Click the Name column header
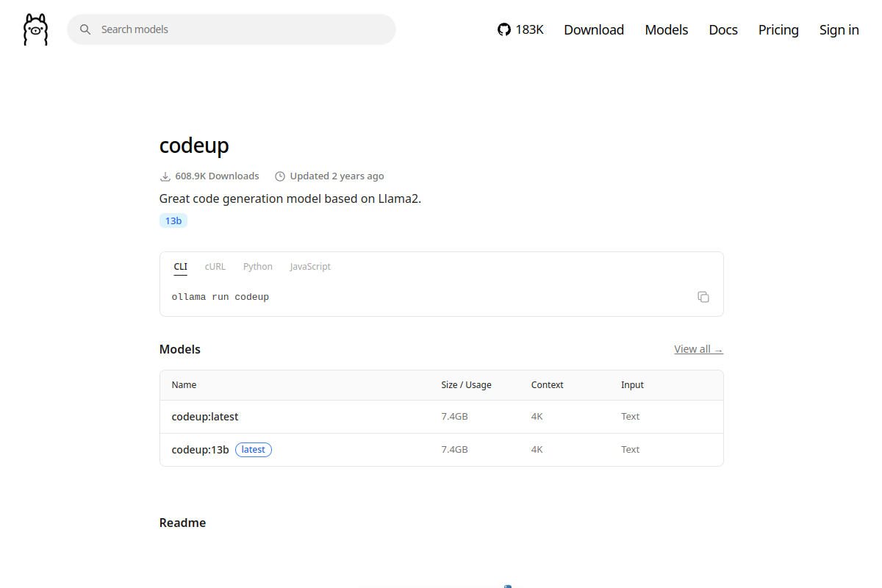The height and width of the screenshot is (588, 882). (184, 385)
